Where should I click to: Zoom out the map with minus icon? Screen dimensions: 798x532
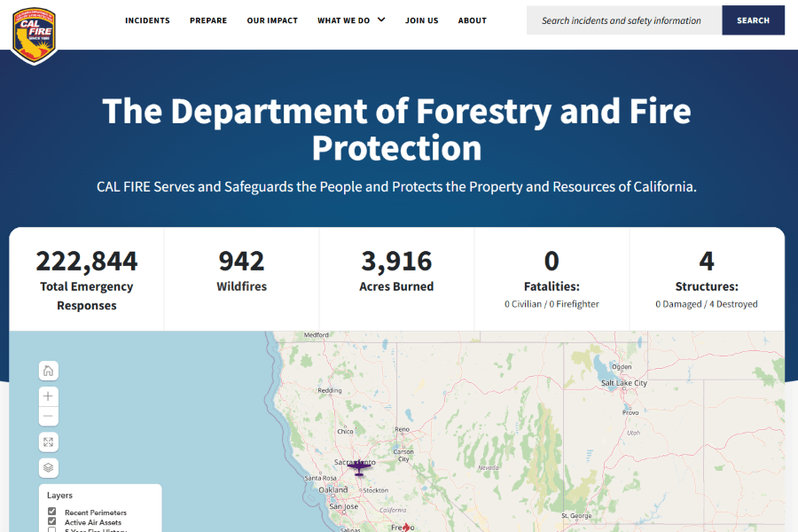(x=49, y=416)
